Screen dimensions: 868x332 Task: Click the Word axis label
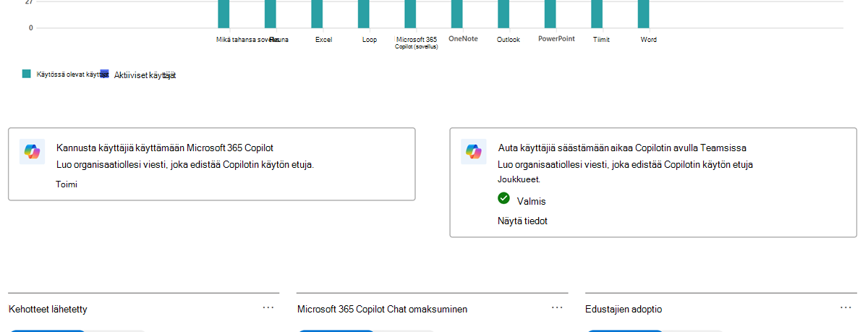pos(649,40)
